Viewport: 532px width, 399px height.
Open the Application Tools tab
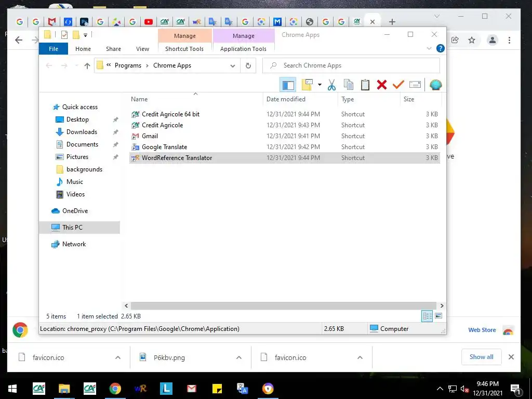[x=243, y=49]
